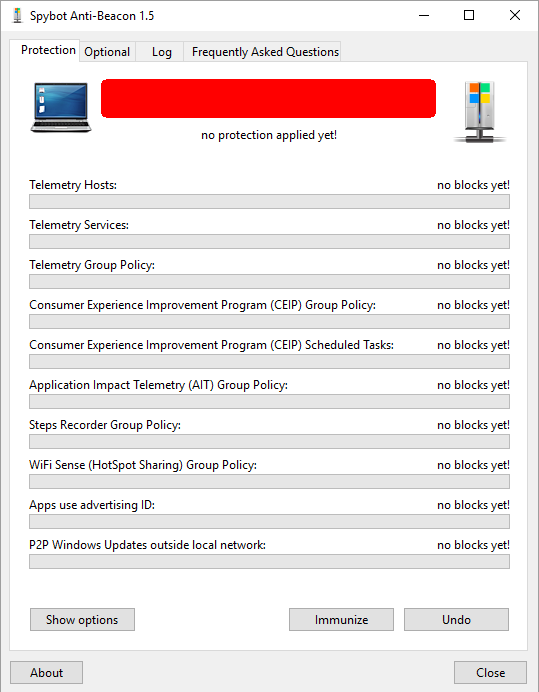Click the Windows server tower icon
This screenshot has height=692, width=539.
480,112
